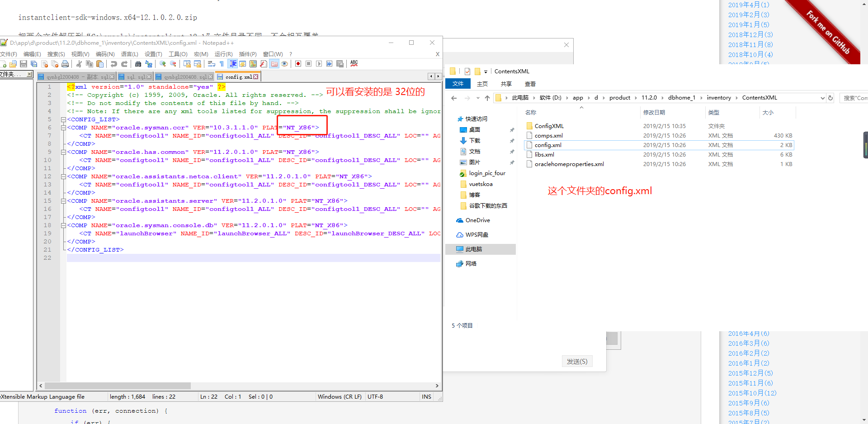The height and width of the screenshot is (424, 868).
Task: Click inventory in the Explorer breadcrumb
Action: coord(719,98)
